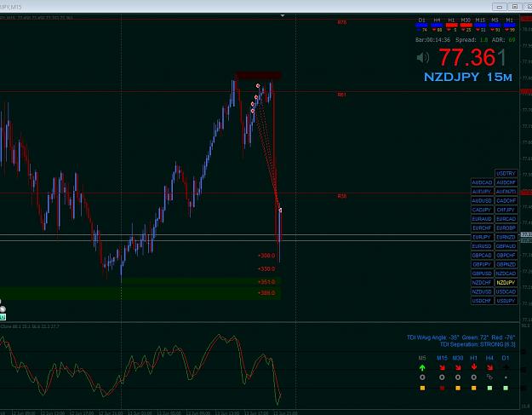Click the light green square under D1 column
The height and width of the screenshot is (415, 532).
tap(506, 388)
